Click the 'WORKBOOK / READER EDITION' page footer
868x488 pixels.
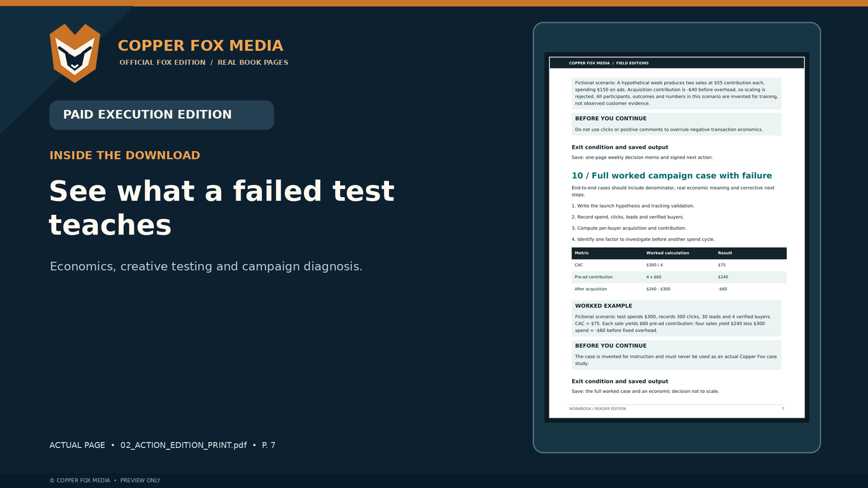(x=597, y=409)
